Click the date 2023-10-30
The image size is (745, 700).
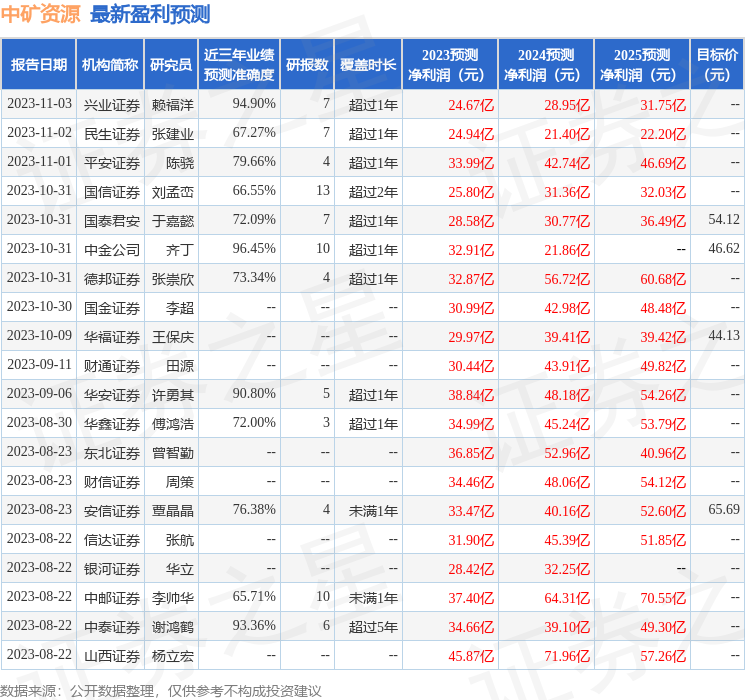click(39, 306)
